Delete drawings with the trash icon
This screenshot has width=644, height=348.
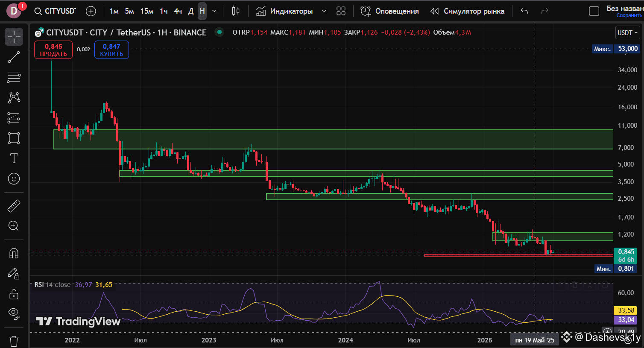14,341
